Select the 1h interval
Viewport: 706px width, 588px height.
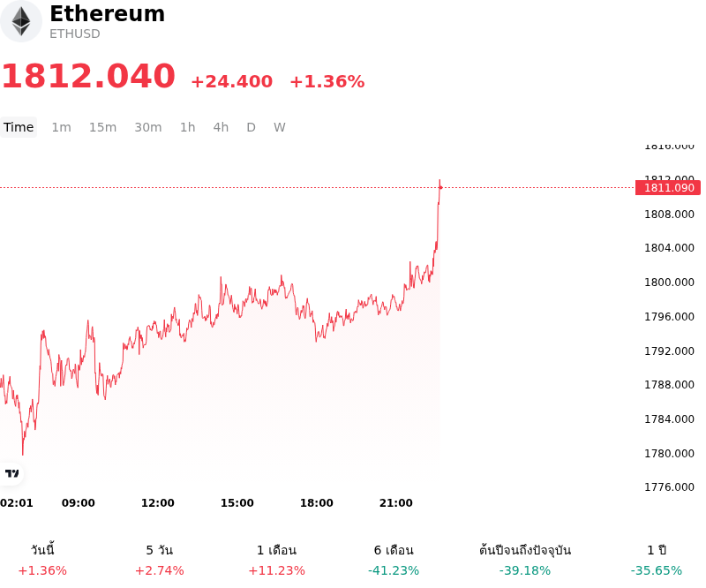coord(188,127)
